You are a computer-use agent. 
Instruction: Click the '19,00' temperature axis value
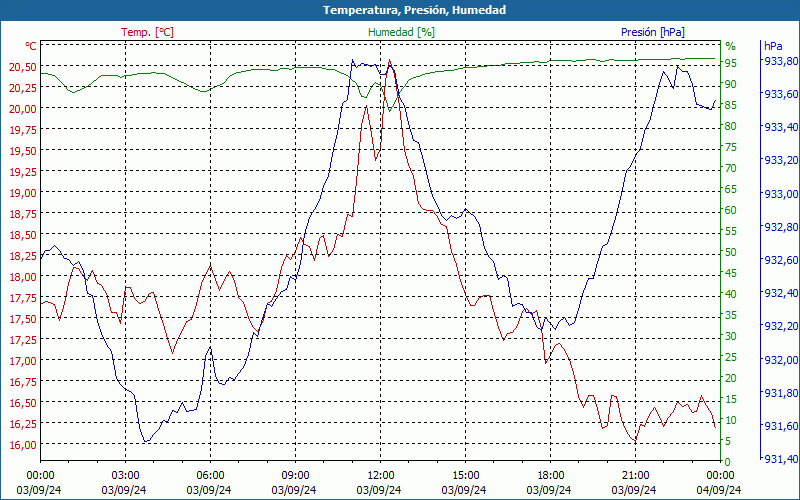click(x=23, y=193)
